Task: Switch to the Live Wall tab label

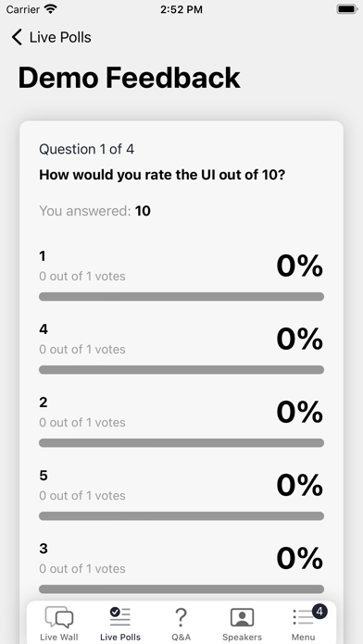Action: [x=59, y=637]
